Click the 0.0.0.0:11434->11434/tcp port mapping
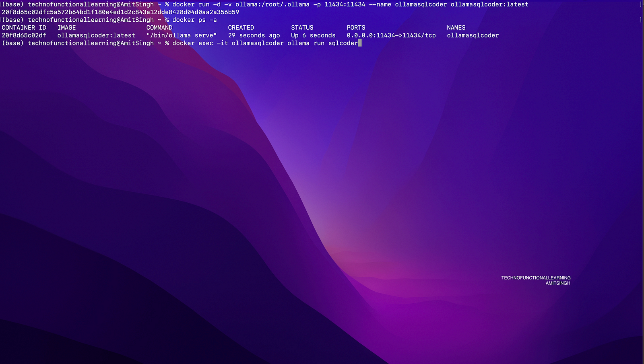The width and height of the screenshot is (644, 364). pos(391,35)
